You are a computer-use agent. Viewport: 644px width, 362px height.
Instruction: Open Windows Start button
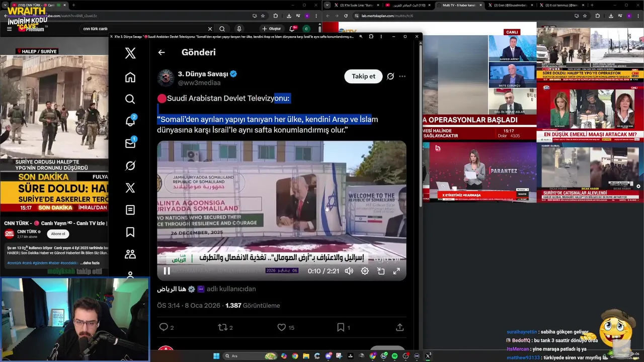216,356
